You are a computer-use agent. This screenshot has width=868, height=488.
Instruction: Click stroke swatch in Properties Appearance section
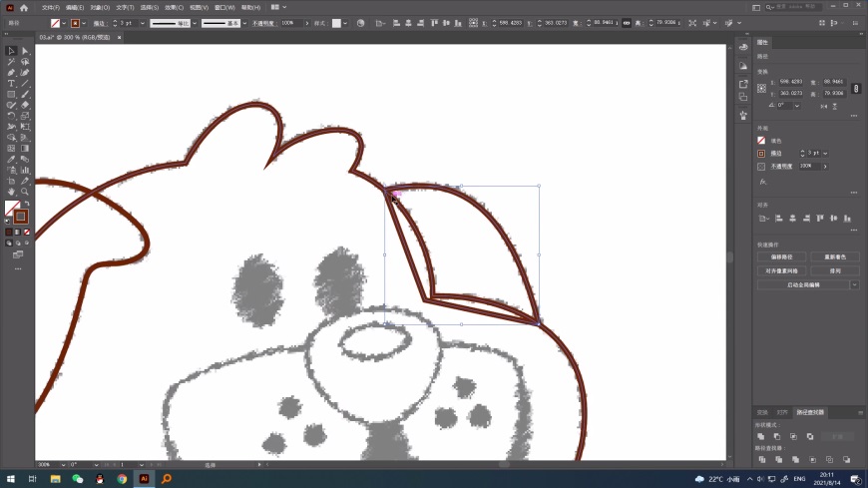[761, 154]
